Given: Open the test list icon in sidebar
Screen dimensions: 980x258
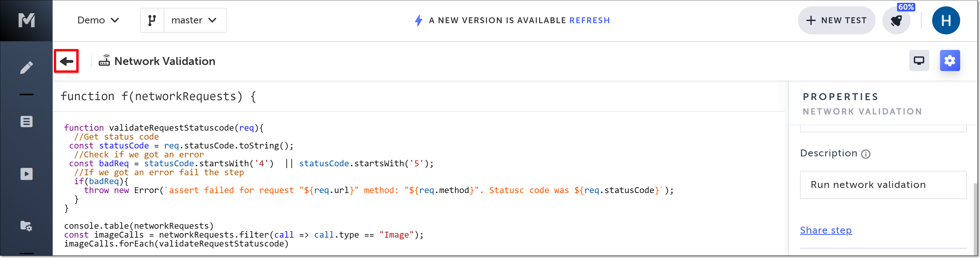Looking at the screenshot, I should [26, 122].
